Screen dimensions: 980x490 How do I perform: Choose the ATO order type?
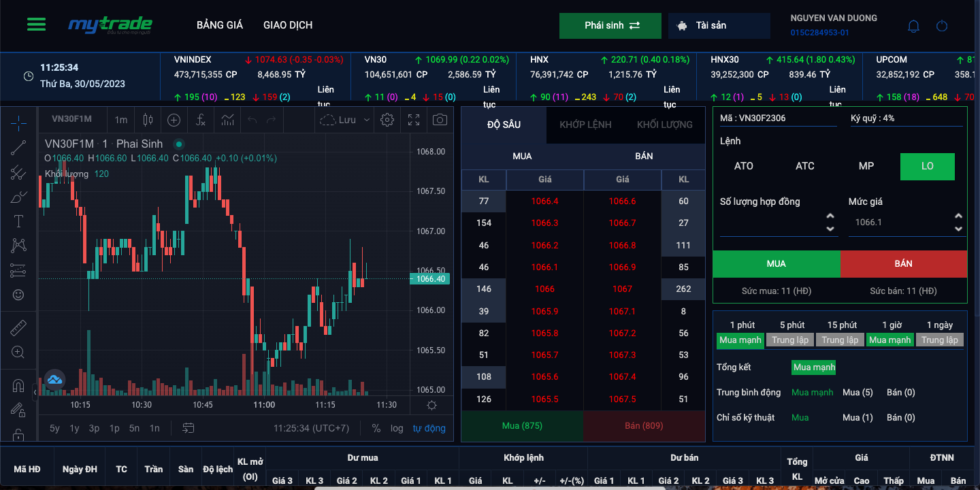tap(743, 166)
